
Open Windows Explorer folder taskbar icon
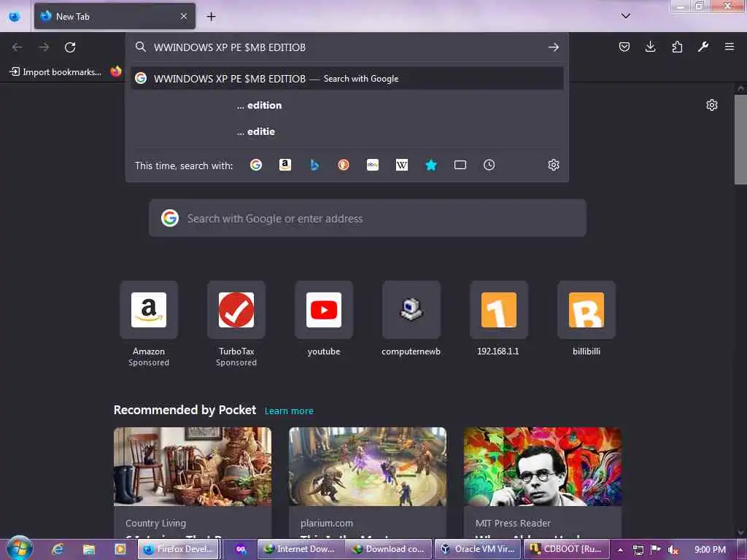88,549
